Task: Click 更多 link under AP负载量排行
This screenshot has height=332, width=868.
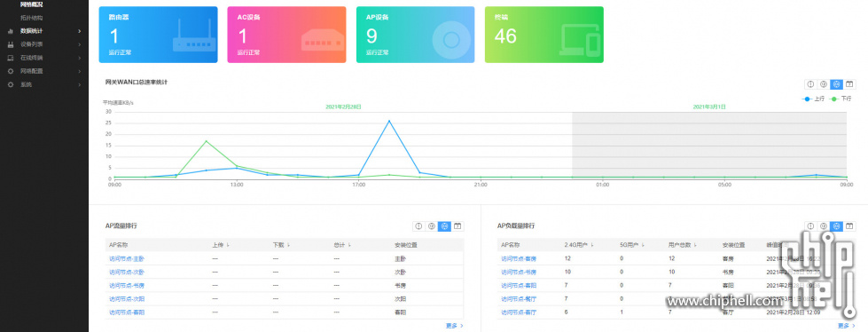Action: click(847, 326)
